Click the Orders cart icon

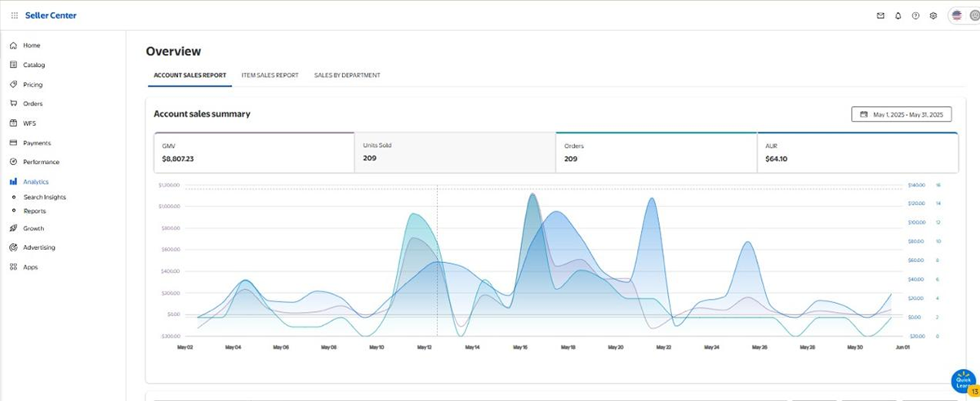13,104
